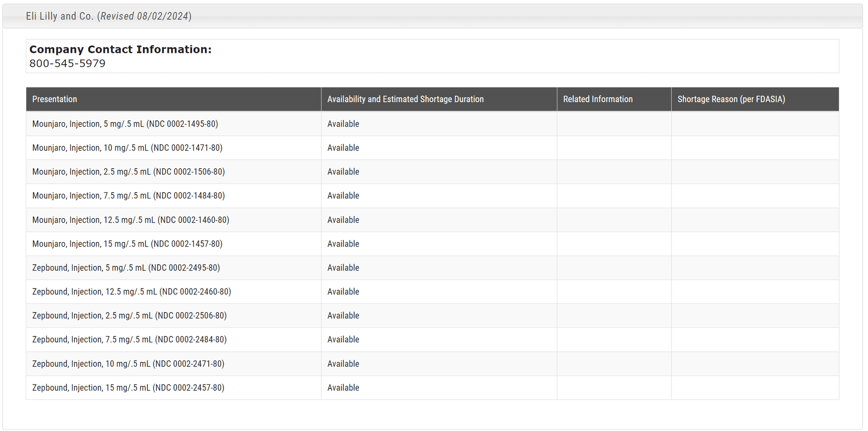Click Zepbound 10 mg/.5 mL presentation
868x431 pixels.
click(x=128, y=364)
